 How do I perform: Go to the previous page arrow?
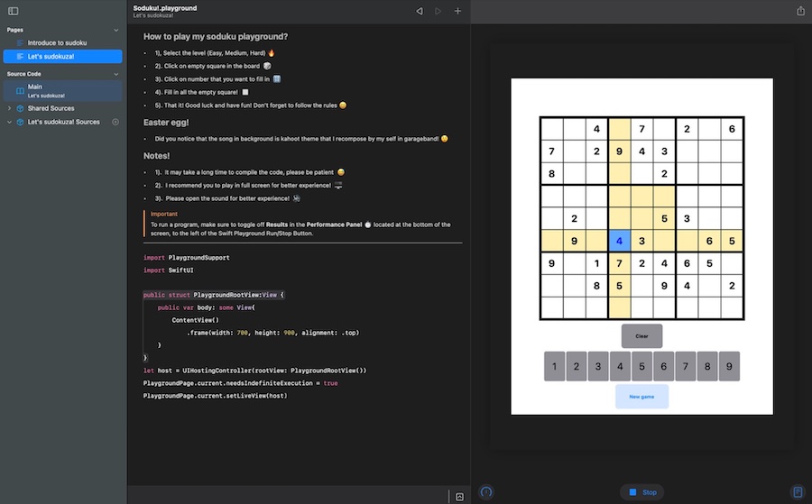[420, 11]
